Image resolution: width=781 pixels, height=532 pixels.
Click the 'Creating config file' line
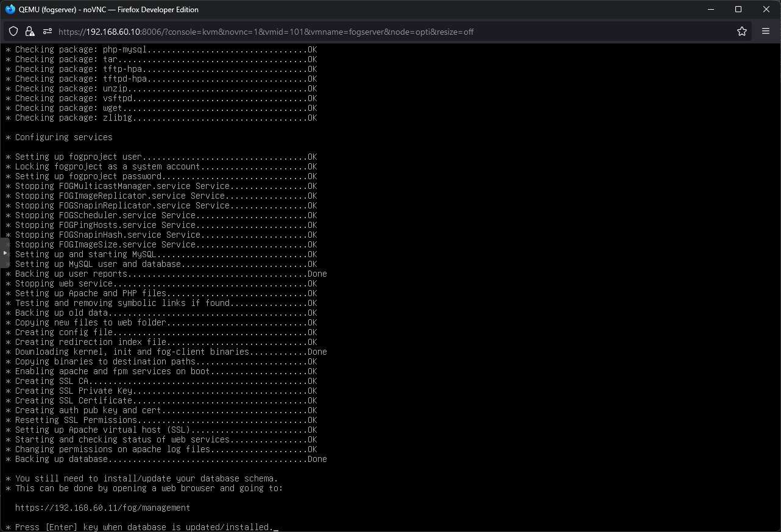pyautogui.click(x=161, y=332)
